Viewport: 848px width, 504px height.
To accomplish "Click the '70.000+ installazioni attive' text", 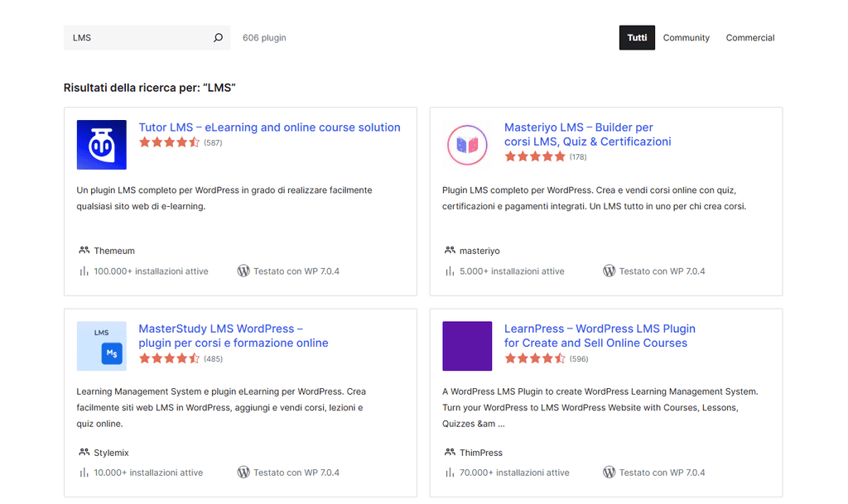I will click(514, 473).
